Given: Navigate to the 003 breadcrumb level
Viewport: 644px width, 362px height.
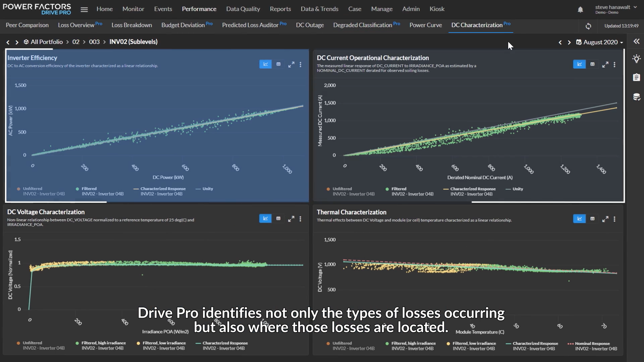Looking at the screenshot, I should tap(94, 42).
